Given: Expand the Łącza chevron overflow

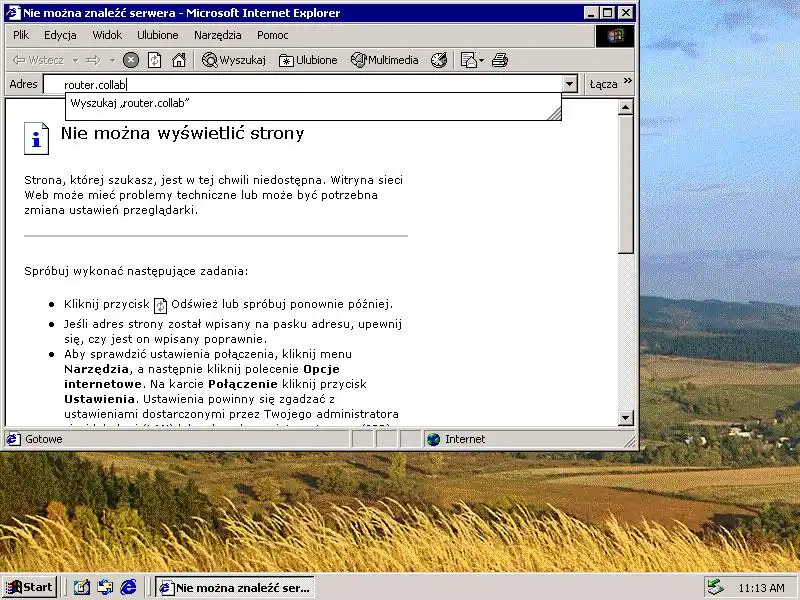Looking at the screenshot, I should (x=628, y=81).
